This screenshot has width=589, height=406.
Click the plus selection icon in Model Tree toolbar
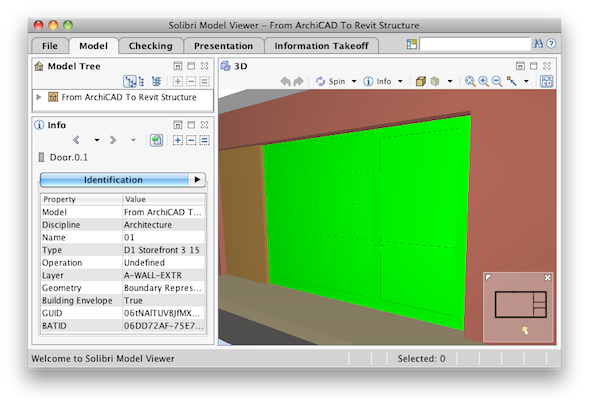click(178, 81)
